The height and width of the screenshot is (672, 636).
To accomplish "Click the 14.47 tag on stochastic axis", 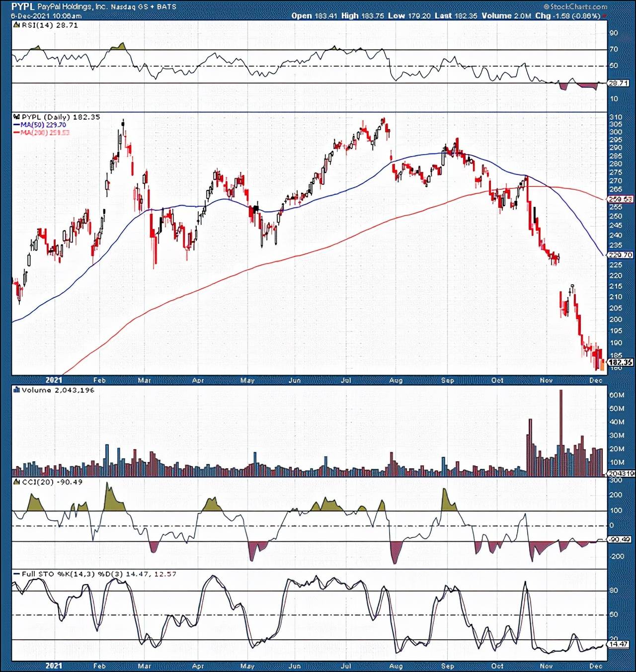I will coord(619,644).
